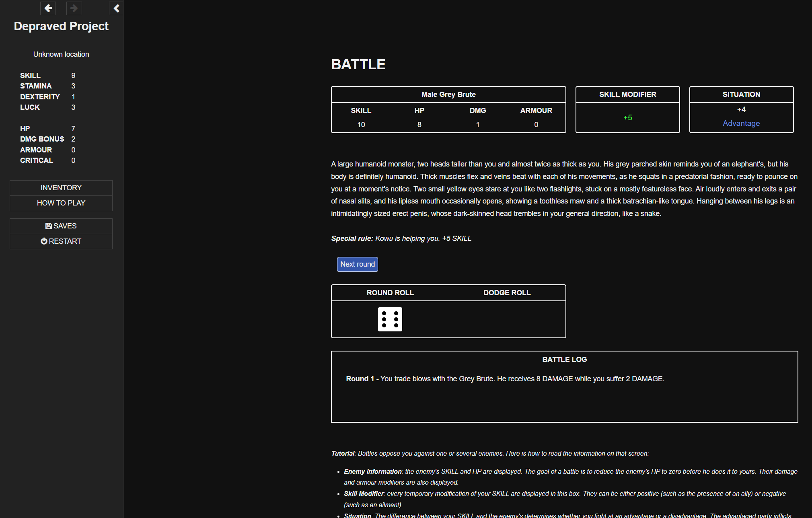Open the INVENTORY menu
The height and width of the screenshot is (518, 812).
pyautogui.click(x=61, y=188)
